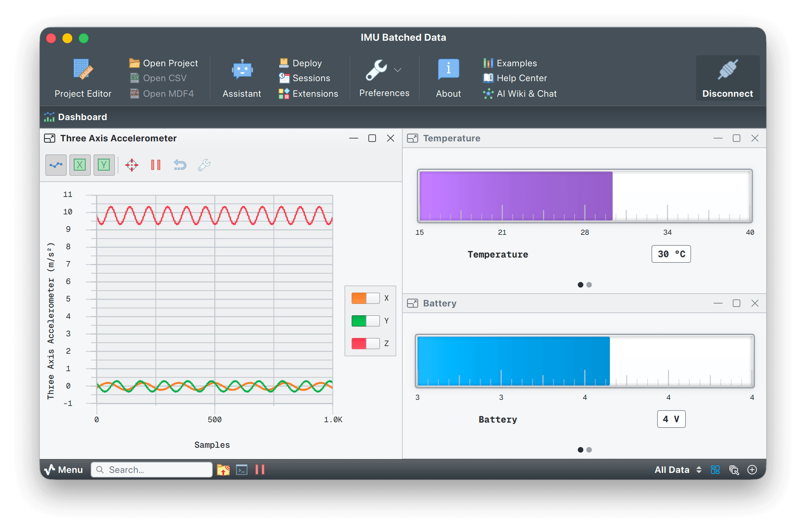The image size is (806, 532).
Task: Click the yellow macOS minimize button
Action: coord(67,38)
